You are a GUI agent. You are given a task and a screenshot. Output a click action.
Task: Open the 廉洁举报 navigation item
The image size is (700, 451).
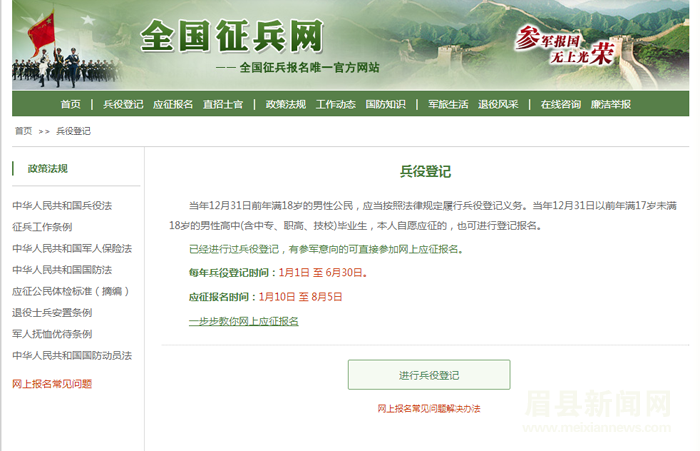tap(611, 104)
